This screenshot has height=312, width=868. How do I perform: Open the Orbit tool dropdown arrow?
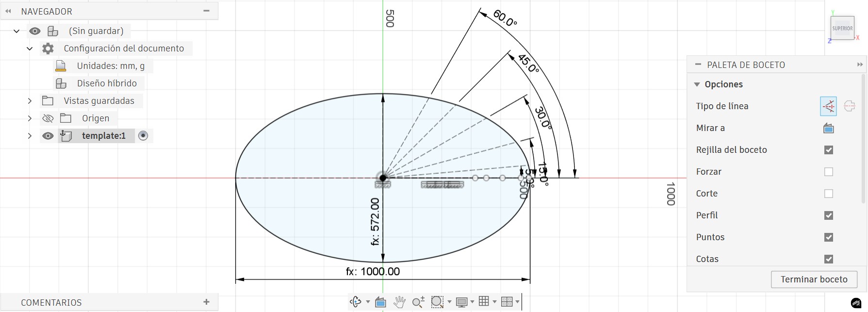click(367, 302)
